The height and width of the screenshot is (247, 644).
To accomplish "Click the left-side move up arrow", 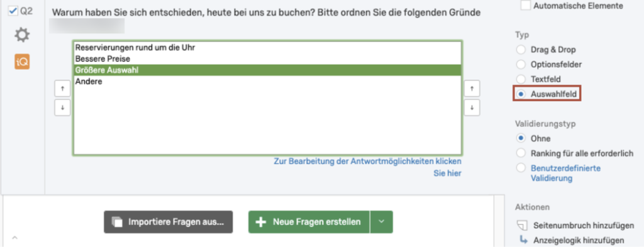I will click(x=62, y=89).
